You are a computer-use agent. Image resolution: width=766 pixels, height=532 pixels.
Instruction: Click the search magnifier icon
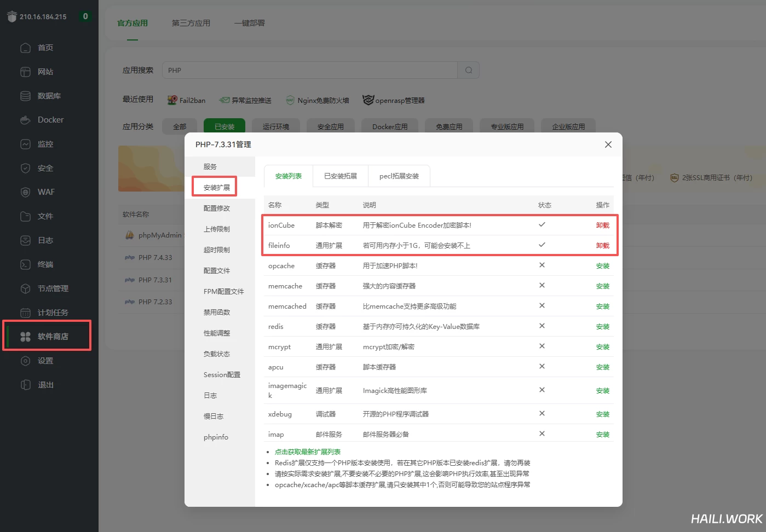(469, 70)
